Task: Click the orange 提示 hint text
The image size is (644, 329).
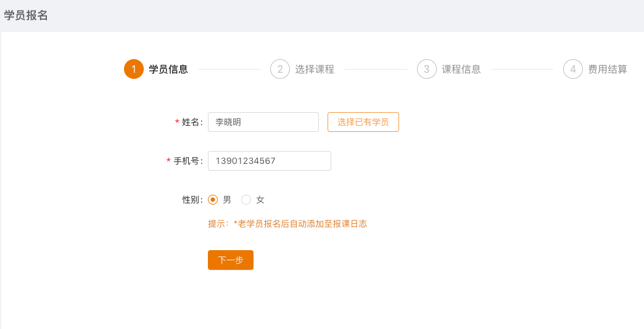Action: click(x=287, y=224)
